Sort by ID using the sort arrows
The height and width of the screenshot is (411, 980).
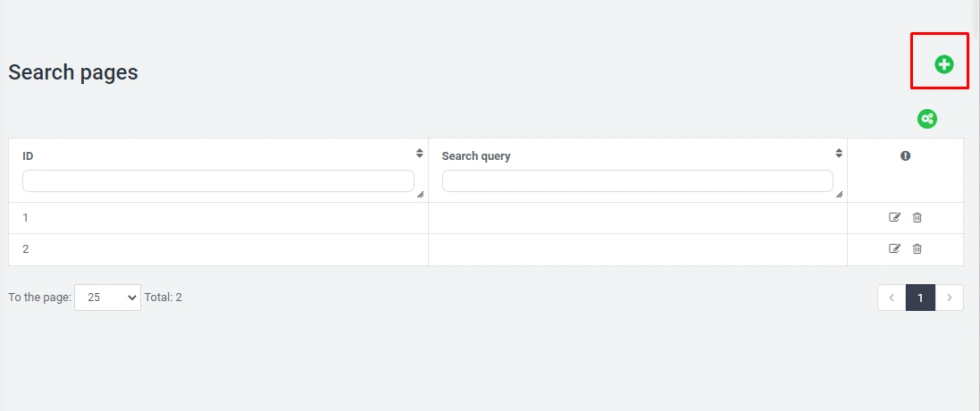(420, 153)
